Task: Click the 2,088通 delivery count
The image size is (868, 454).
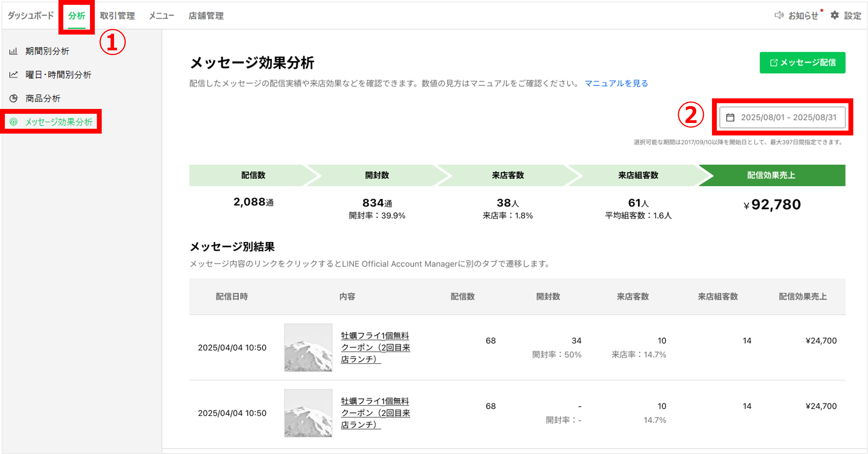Action: click(253, 202)
